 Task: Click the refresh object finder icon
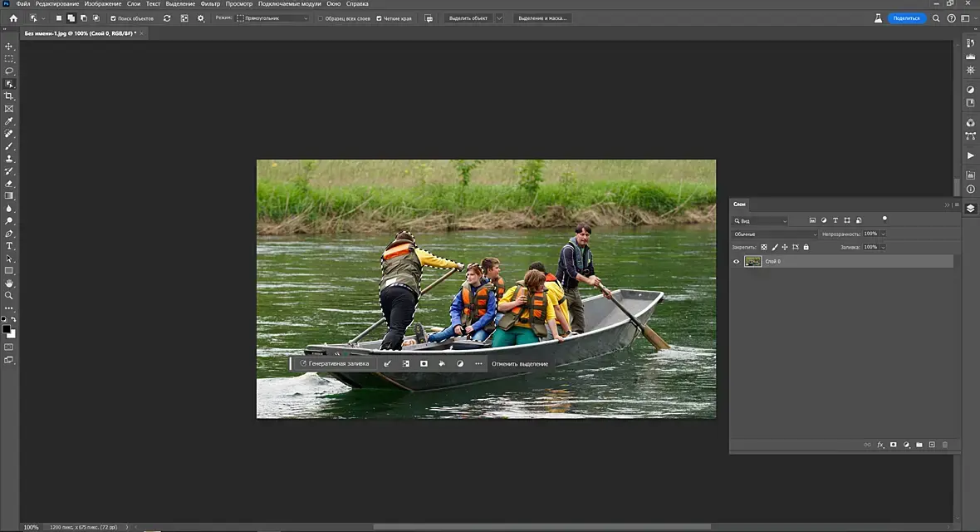[x=167, y=18]
